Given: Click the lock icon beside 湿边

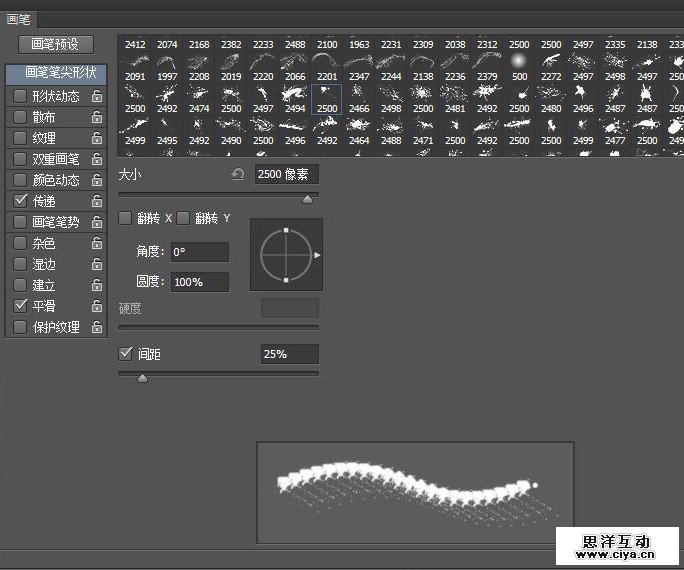Looking at the screenshot, I should click(97, 264).
